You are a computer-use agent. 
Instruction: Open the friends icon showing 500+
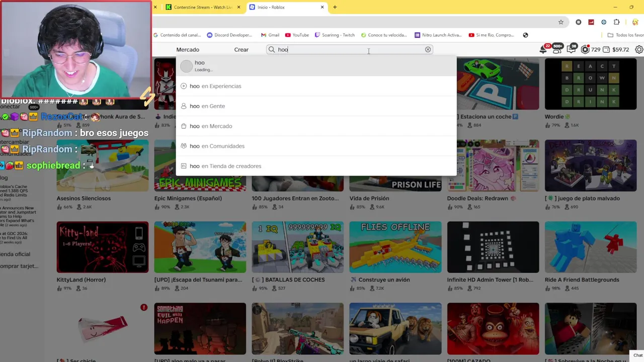click(x=557, y=49)
